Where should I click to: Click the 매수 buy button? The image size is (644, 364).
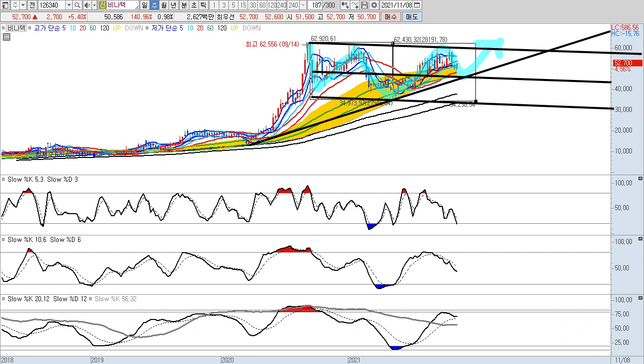pos(391,17)
